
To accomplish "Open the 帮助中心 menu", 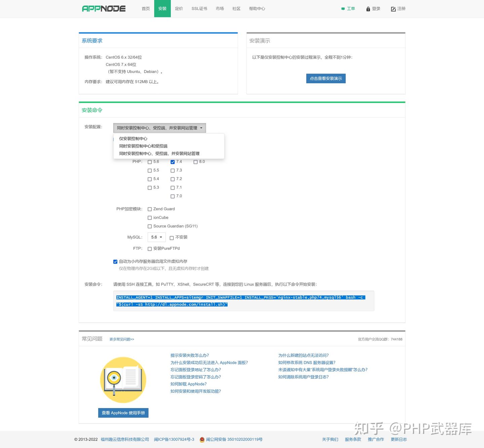I will tap(257, 8).
